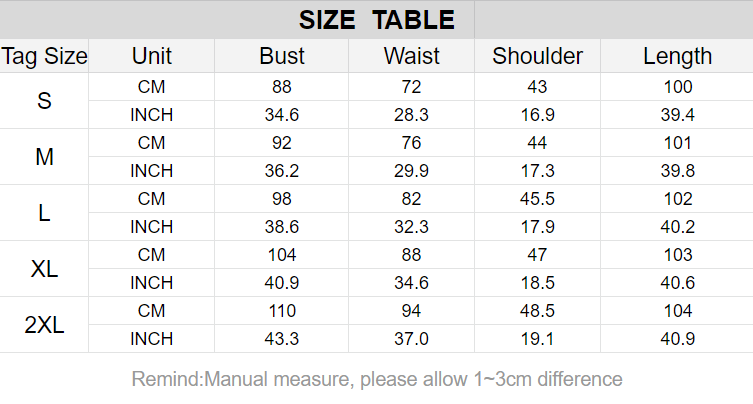The image size is (753, 404).
Task: Click shoulder value 19.1 in last row
Action: click(x=537, y=339)
